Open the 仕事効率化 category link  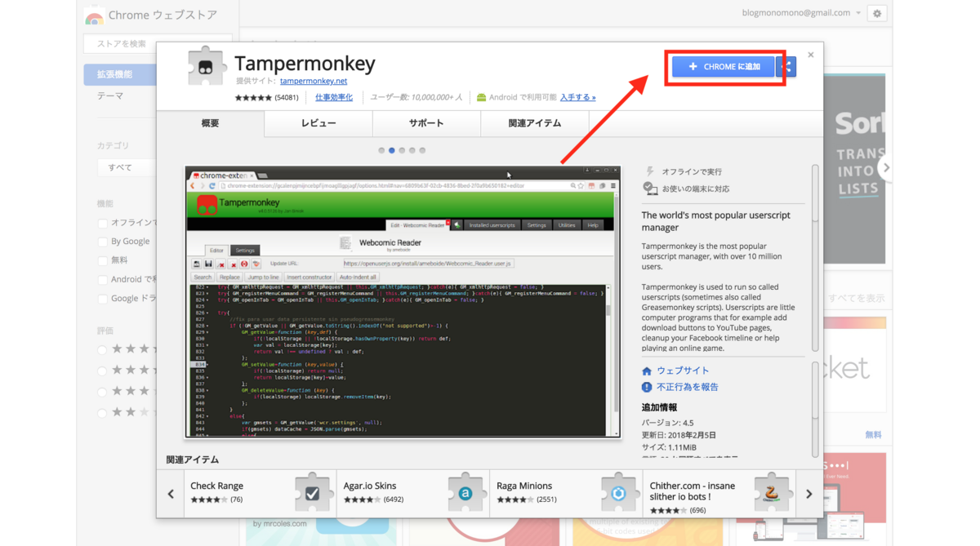coord(334,97)
